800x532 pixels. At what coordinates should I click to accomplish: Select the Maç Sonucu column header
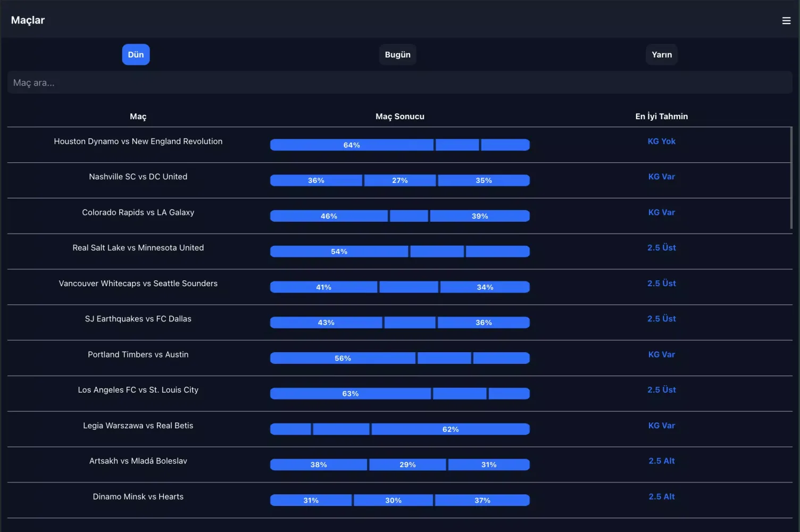click(400, 116)
